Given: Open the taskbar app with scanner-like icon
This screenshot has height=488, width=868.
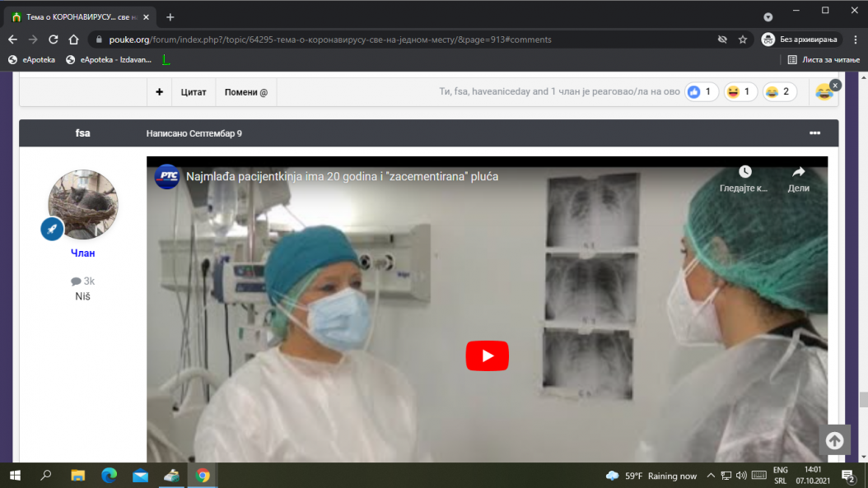Looking at the screenshot, I should click(x=171, y=476).
